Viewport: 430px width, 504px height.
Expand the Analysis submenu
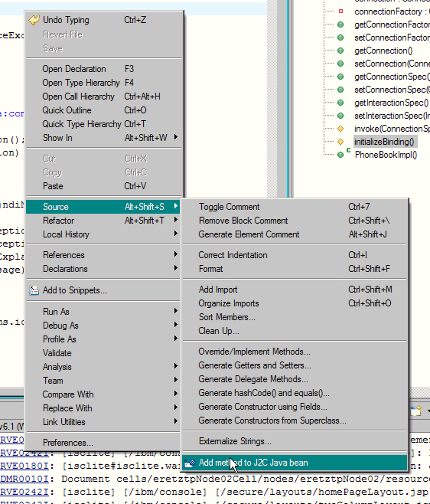click(x=103, y=367)
